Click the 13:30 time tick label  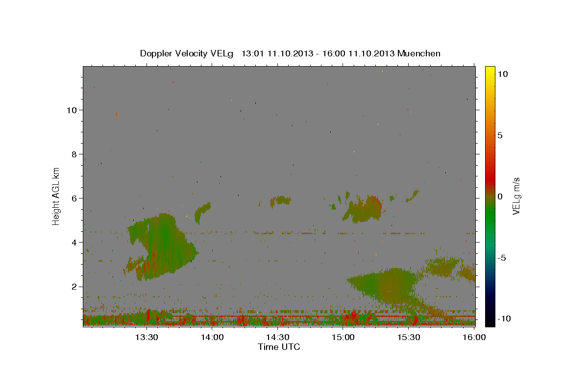147,338
